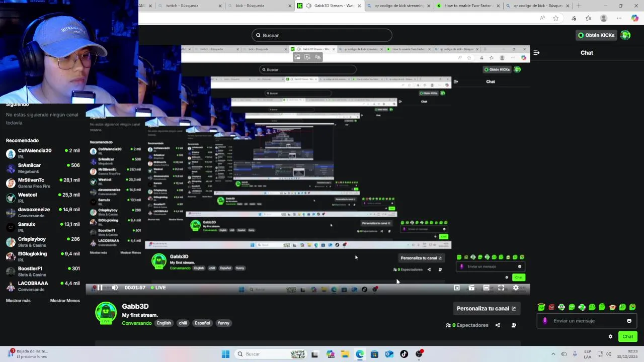
Task: Select the chill tag
Action: coord(183,323)
